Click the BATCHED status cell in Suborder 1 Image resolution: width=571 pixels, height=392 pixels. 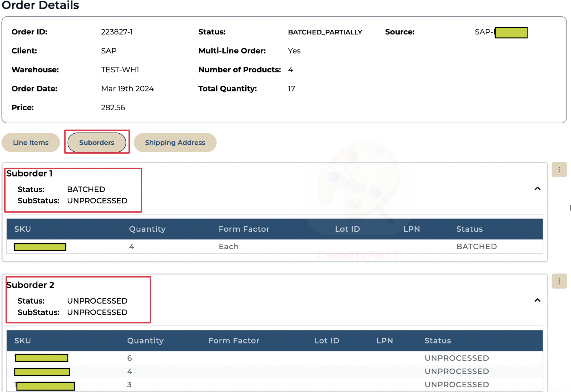(x=476, y=246)
